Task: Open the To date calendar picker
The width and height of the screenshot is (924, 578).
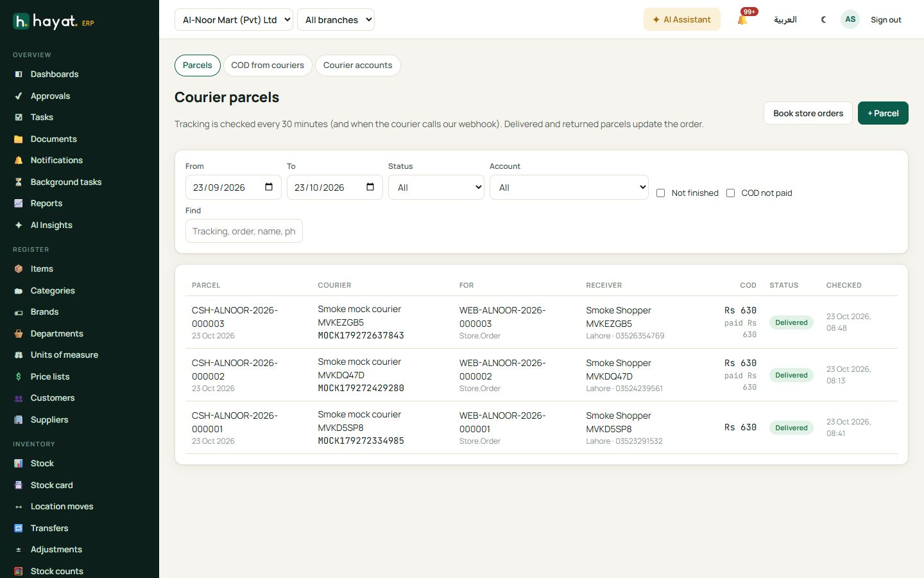Action: point(370,188)
